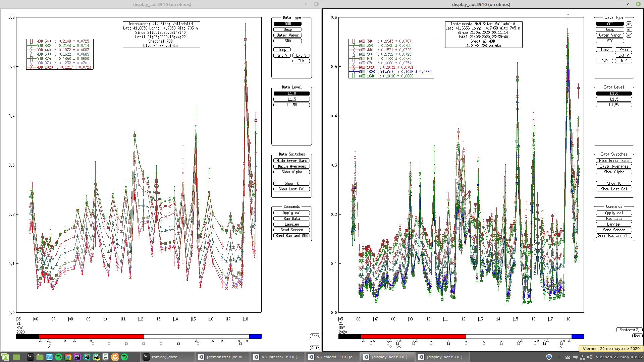
Task: Click red segment of left timeline bar
Action: coord(91,336)
